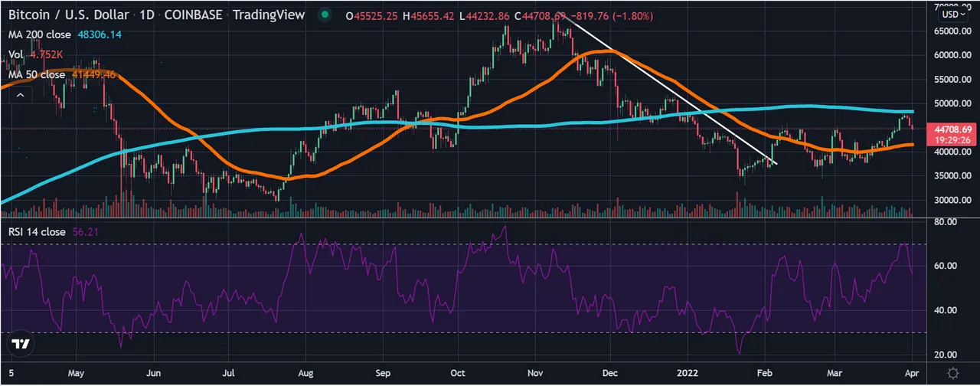Click the TradingView logo in the RSI pane
This screenshot has height=386, width=980.
tap(21, 345)
